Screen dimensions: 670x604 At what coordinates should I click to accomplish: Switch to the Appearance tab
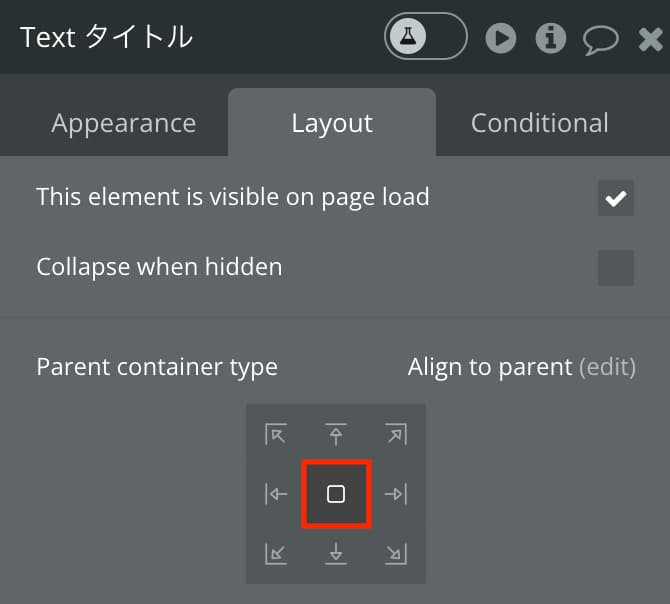[x=123, y=123]
